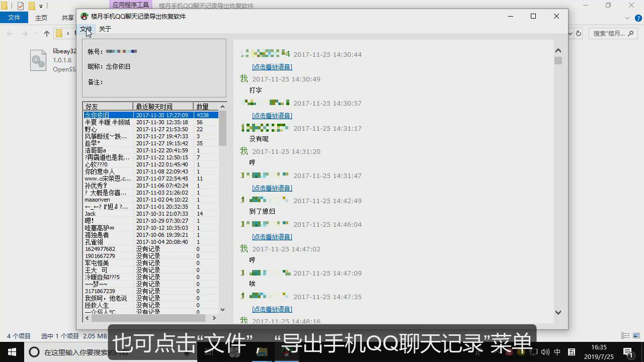Select contact 1624977682 with no records
This screenshot has height=362, width=644.
coord(151,249)
